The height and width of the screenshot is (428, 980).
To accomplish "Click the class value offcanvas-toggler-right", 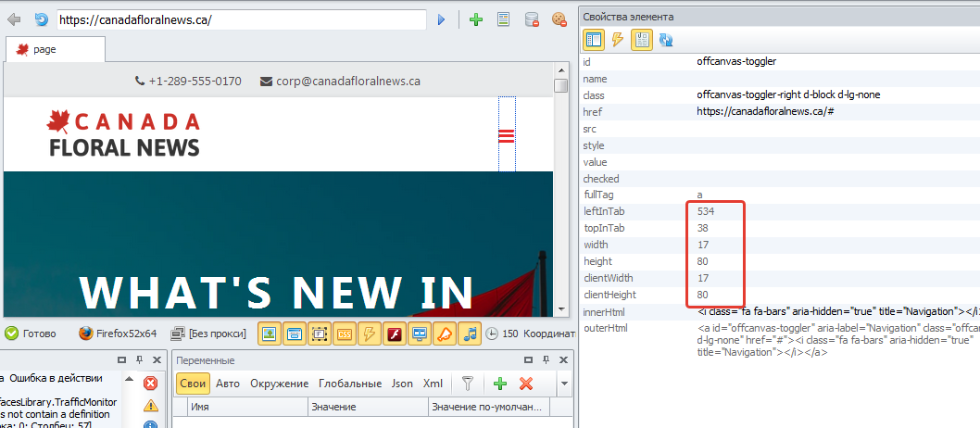I will tap(789, 95).
